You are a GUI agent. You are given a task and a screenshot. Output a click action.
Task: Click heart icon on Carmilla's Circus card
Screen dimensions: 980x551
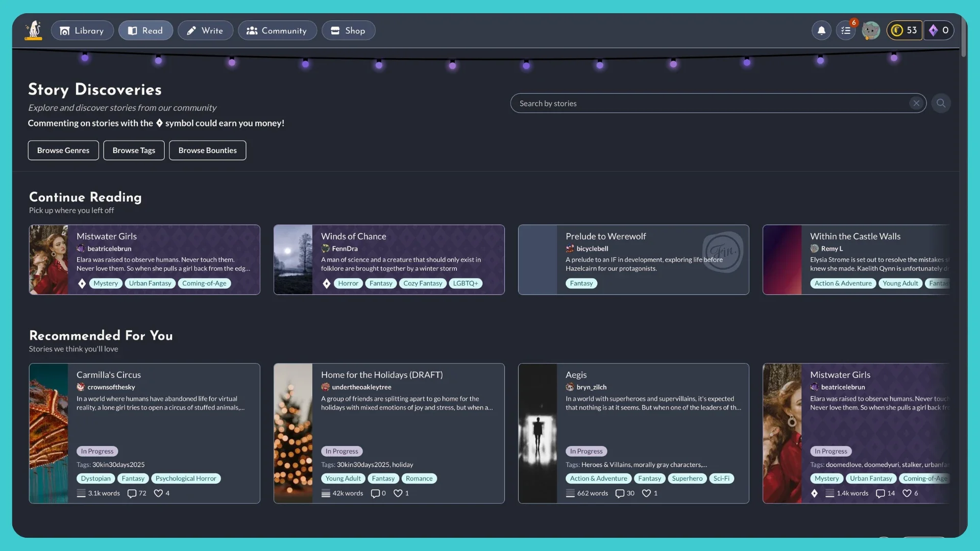[x=158, y=493]
